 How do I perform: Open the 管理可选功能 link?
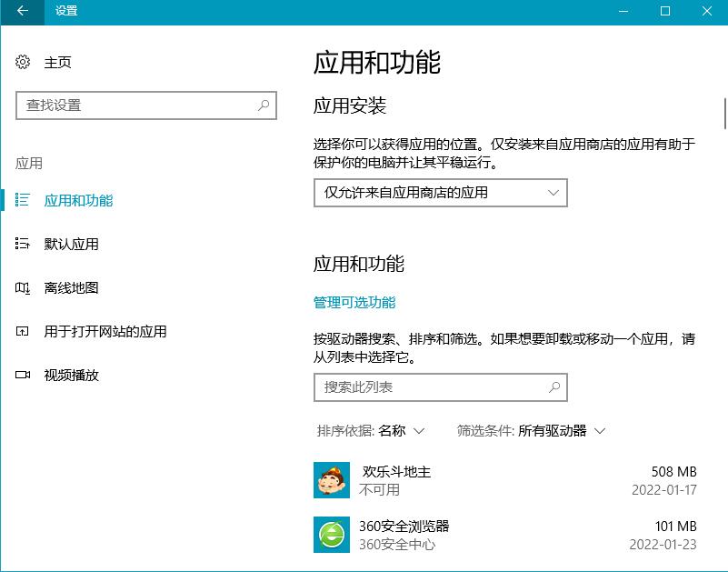click(354, 303)
